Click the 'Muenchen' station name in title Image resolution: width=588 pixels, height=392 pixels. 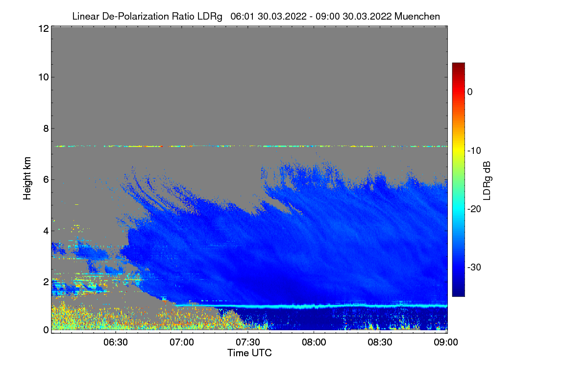(x=417, y=16)
